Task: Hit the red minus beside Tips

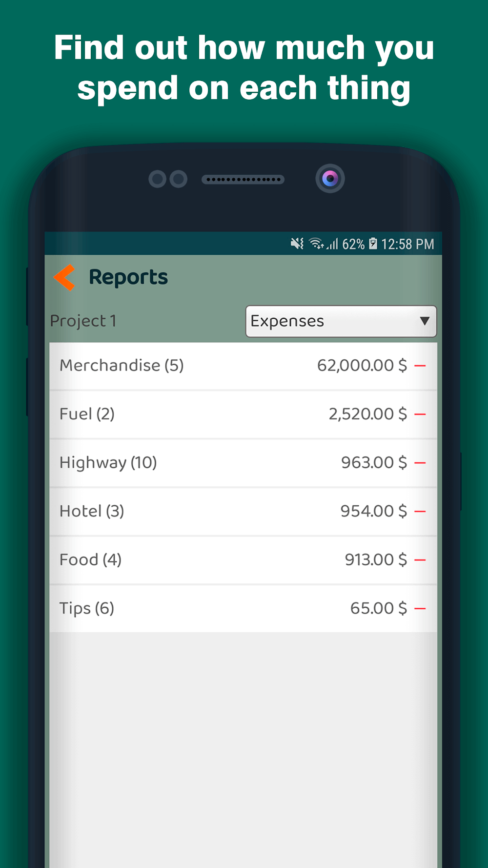Action: pyautogui.click(x=420, y=609)
